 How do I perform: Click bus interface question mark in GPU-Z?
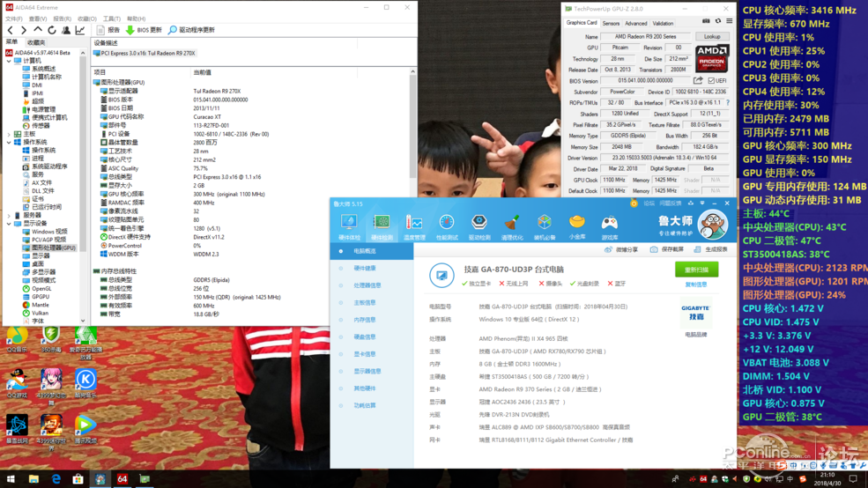point(727,103)
